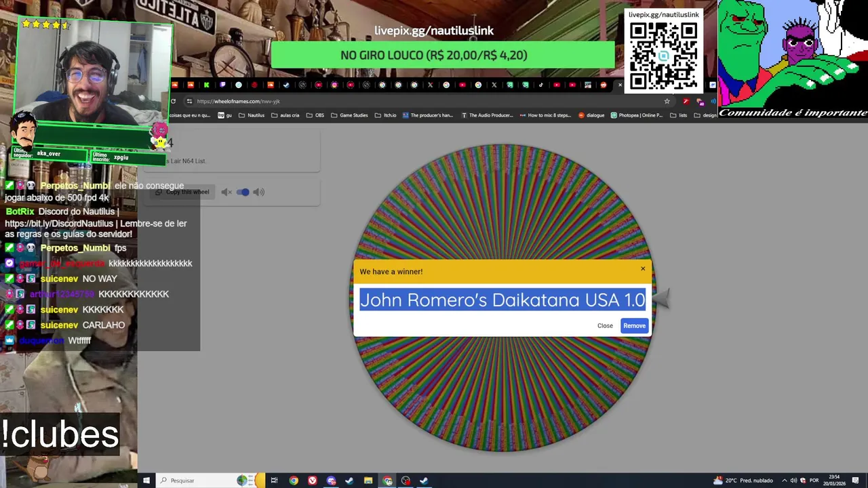The width and height of the screenshot is (868, 488).
Task: Switch to the Steam browser tab
Action: coord(286,85)
